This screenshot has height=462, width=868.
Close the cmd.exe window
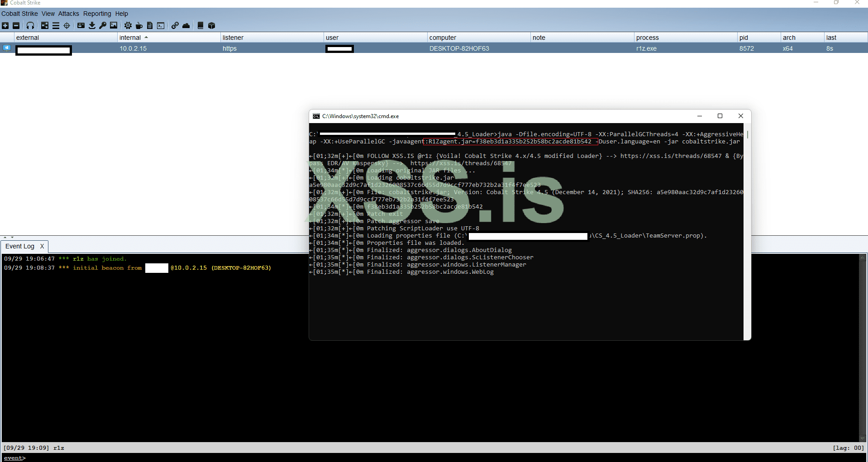pyautogui.click(x=741, y=116)
